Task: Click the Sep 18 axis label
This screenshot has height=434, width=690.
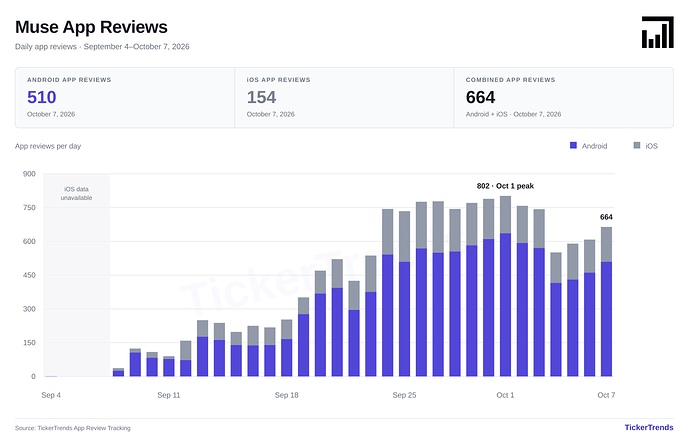Action: [286, 395]
